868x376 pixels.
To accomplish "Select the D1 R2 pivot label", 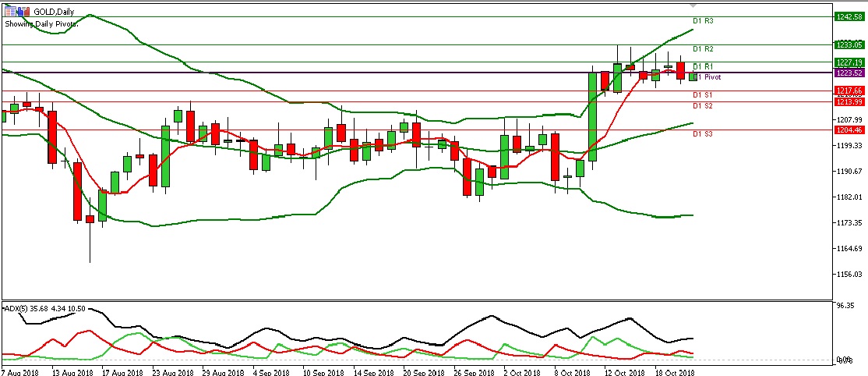I will coord(703,49).
